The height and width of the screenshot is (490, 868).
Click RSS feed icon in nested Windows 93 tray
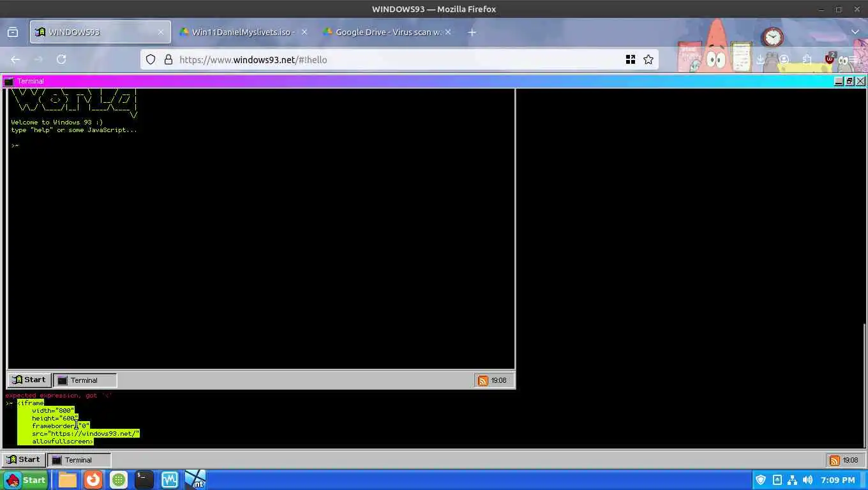click(x=483, y=380)
